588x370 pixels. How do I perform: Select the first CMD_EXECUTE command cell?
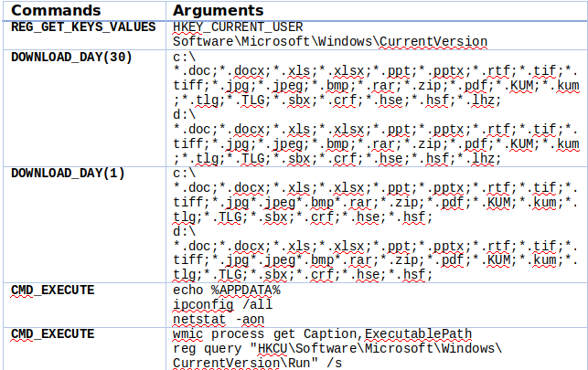[x=51, y=290]
